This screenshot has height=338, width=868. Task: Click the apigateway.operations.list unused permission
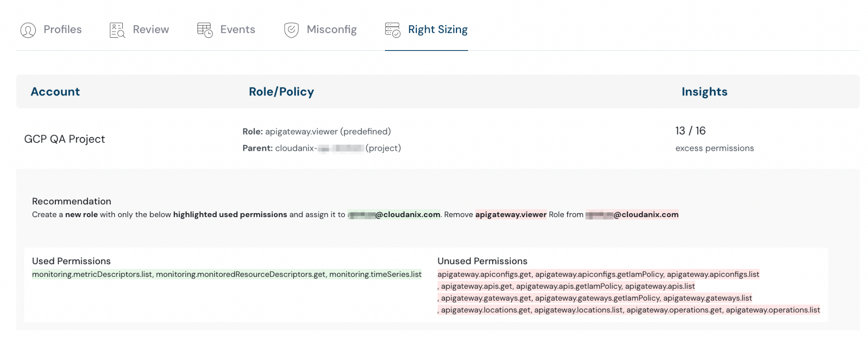click(773, 310)
